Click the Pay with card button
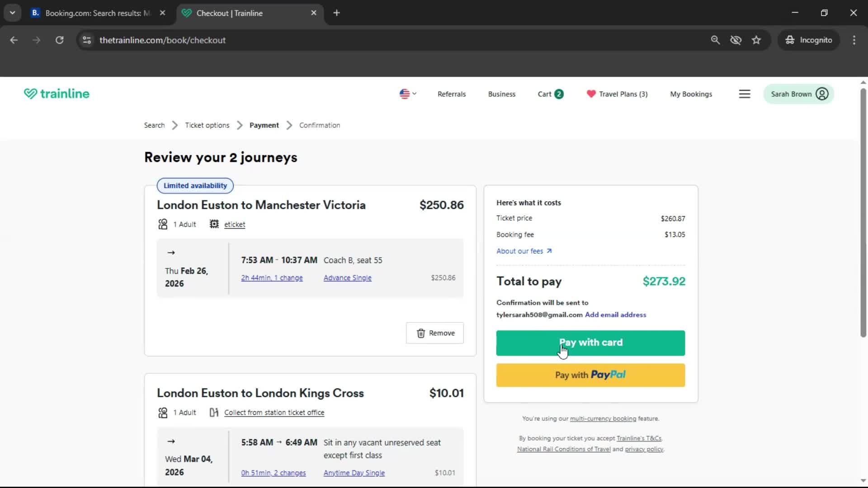868x488 pixels. 590,343
